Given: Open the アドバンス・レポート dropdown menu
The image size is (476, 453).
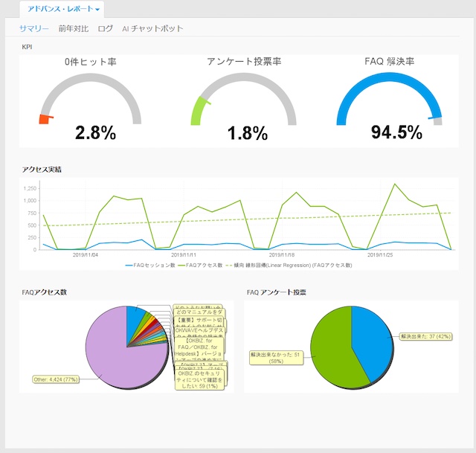Looking at the screenshot, I should pos(65,9).
